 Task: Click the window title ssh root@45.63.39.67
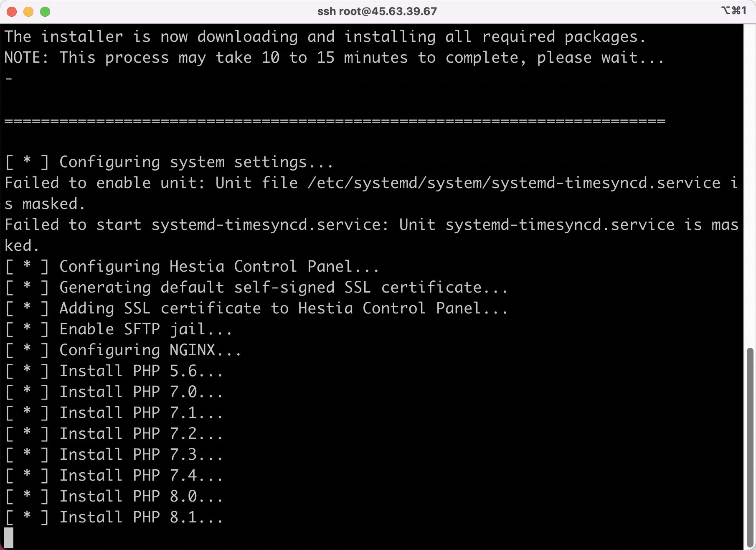[x=377, y=11]
